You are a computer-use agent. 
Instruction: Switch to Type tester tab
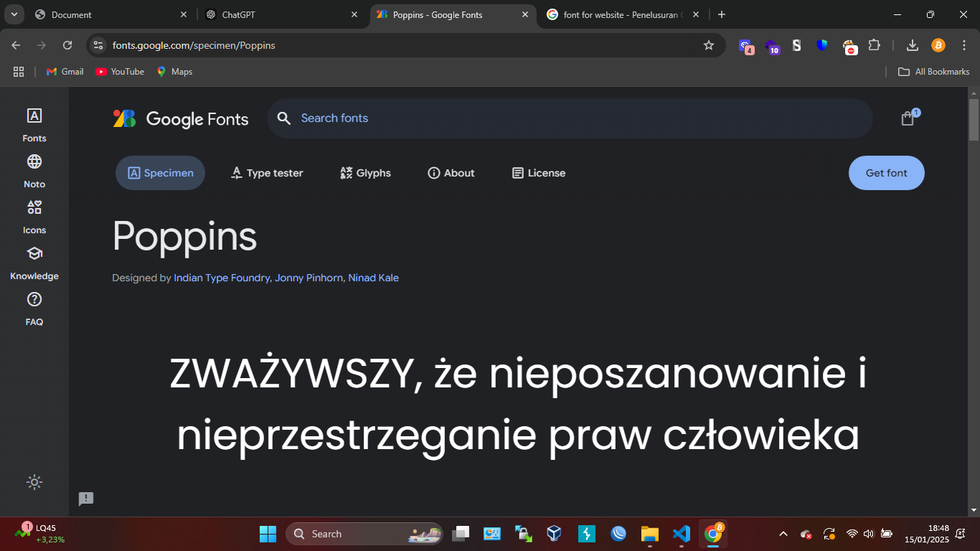pos(267,173)
